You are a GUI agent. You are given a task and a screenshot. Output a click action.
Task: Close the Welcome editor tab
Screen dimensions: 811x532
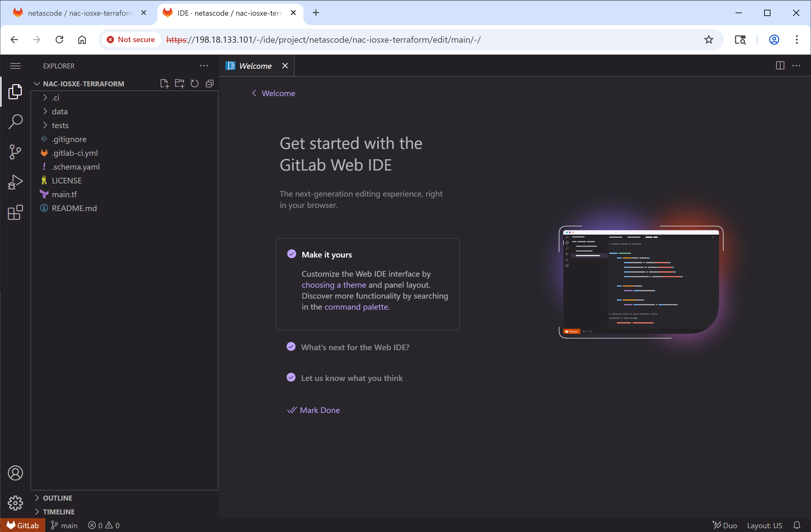[285, 66]
